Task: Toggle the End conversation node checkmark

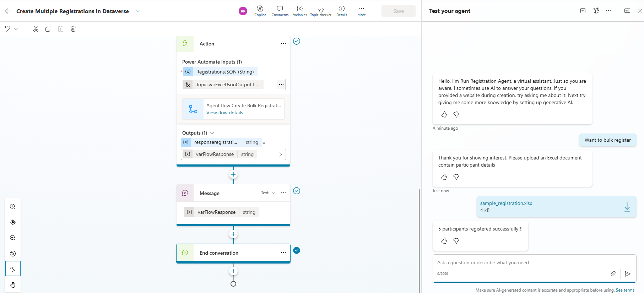Action: click(x=297, y=250)
